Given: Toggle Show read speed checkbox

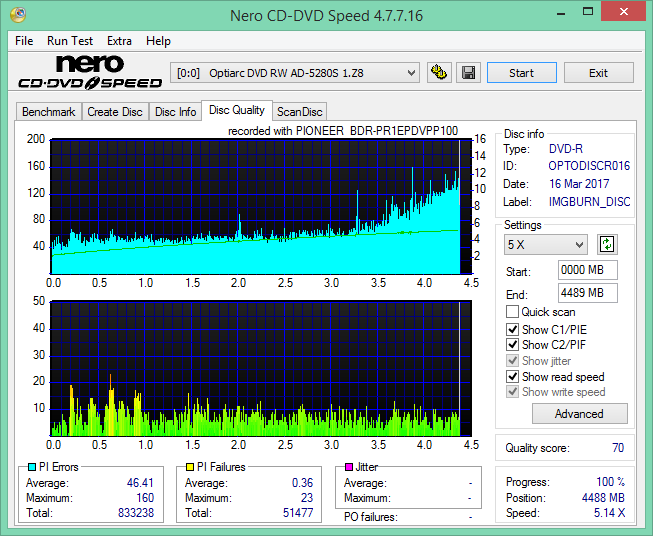Looking at the screenshot, I should [512, 376].
